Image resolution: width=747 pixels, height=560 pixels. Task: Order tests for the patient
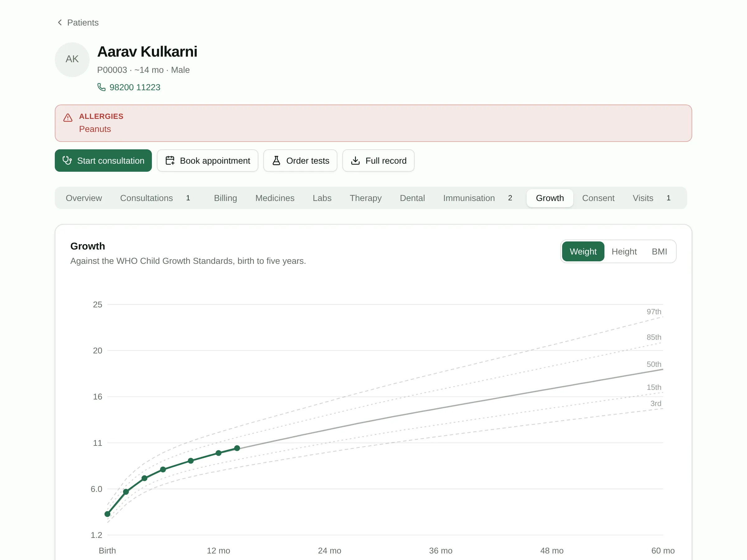click(300, 160)
